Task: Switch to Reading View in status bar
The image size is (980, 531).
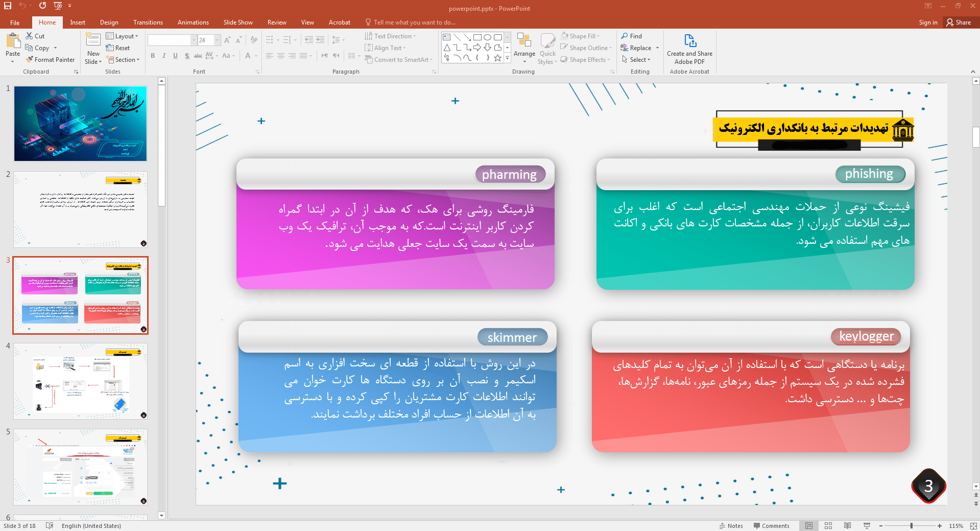Action: tap(847, 526)
